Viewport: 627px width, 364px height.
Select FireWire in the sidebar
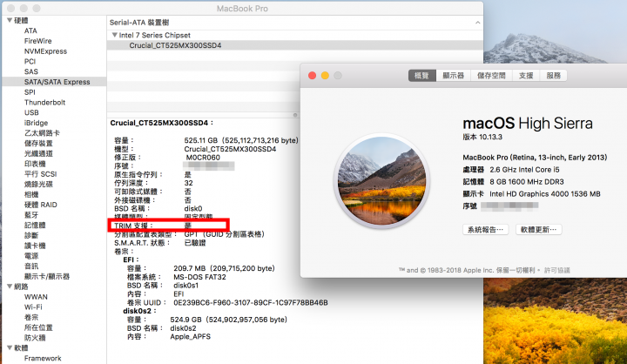coord(38,41)
